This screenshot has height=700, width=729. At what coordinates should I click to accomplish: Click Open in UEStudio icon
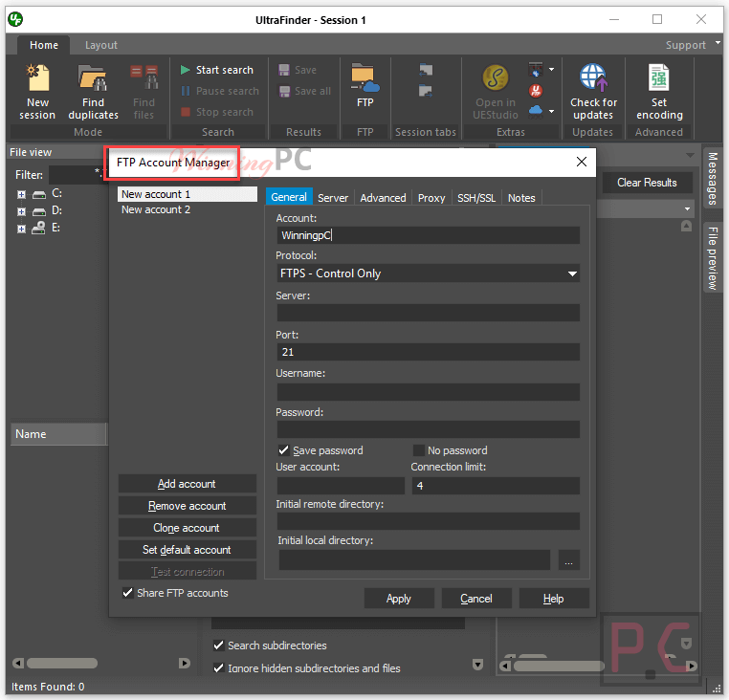tap(496, 77)
